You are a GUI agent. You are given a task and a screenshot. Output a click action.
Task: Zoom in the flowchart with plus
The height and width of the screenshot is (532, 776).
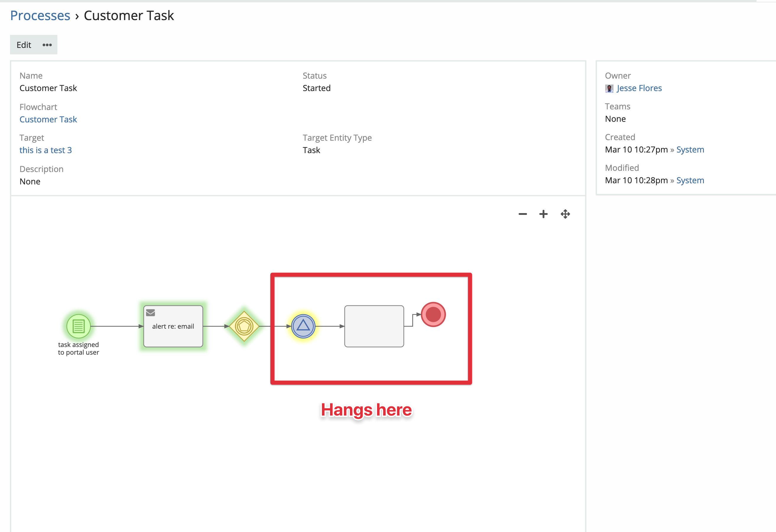pyautogui.click(x=543, y=214)
